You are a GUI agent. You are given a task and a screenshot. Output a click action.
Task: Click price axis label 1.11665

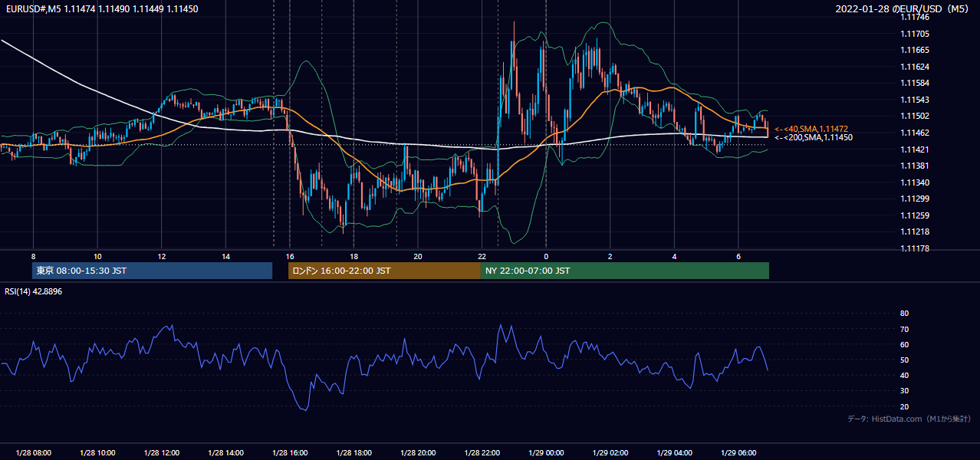coord(914,50)
